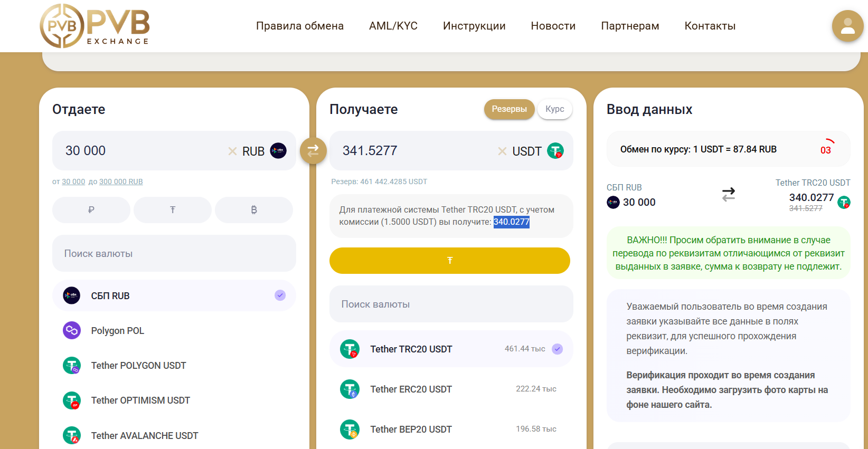
Task: Set maximum amount via 300 000 RUB link
Action: pyautogui.click(x=121, y=181)
